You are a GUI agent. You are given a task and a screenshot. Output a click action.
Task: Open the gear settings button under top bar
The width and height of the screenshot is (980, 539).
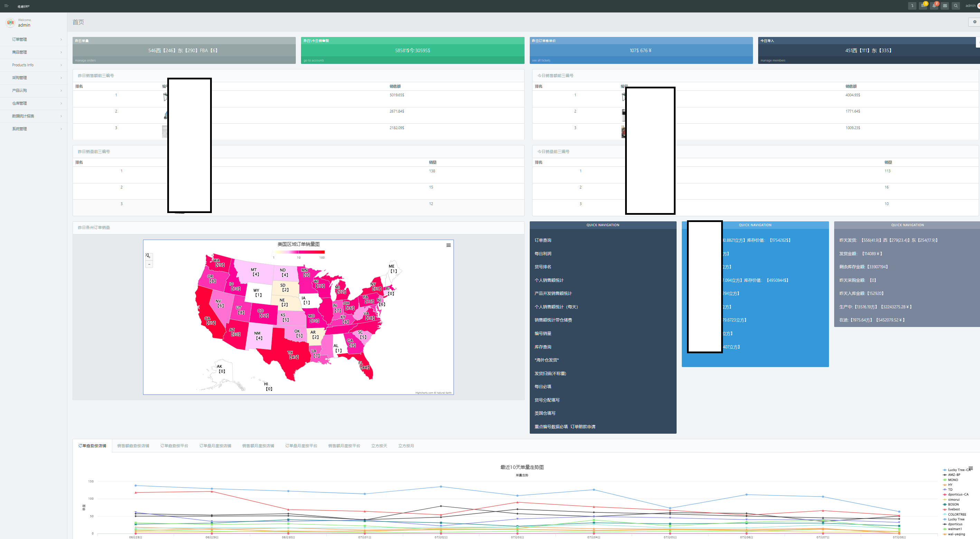[x=974, y=22]
